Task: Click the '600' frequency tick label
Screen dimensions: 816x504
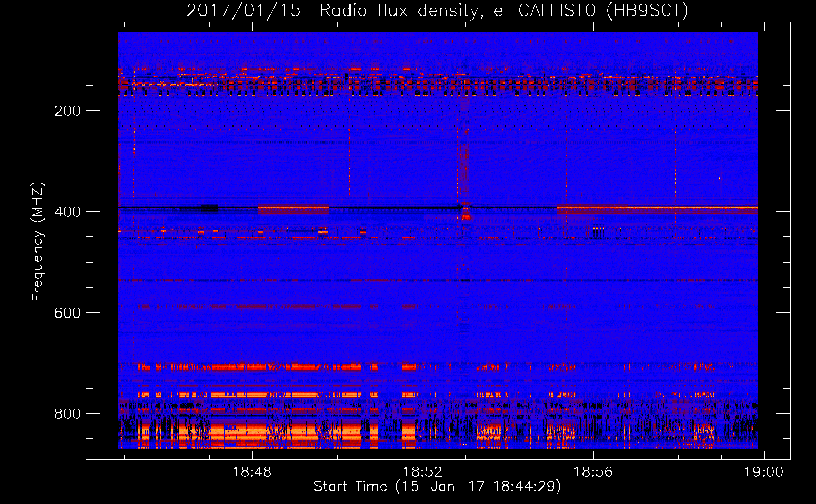Action: pos(68,313)
